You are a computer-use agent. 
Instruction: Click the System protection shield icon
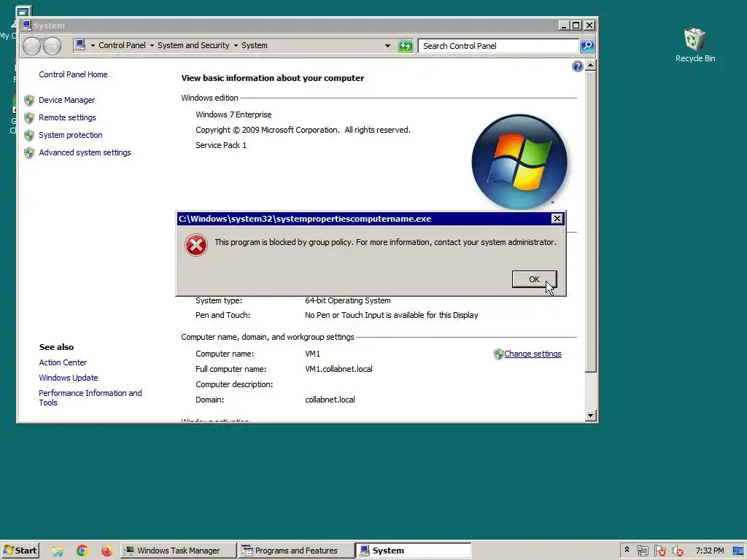(29, 135)
